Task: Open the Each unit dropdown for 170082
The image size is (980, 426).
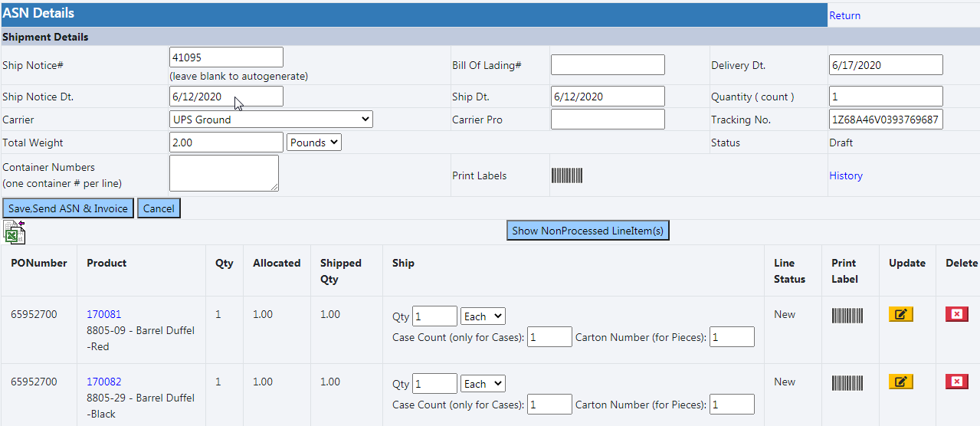Action: click(x=482, y=384)
